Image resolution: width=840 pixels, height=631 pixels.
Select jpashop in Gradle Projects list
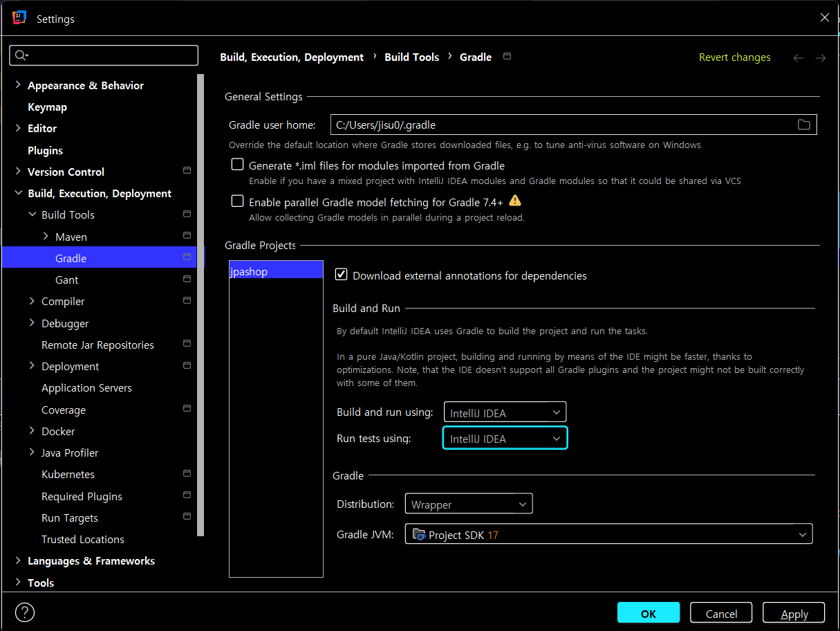(276, 271)
